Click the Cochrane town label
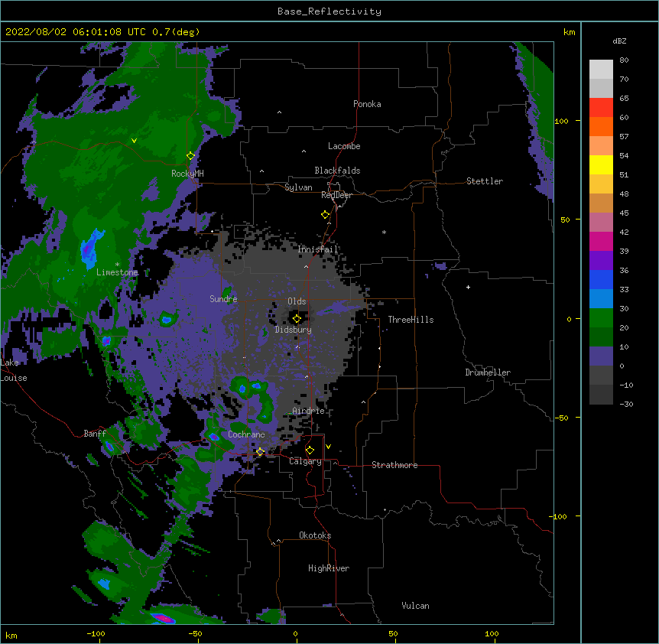The image size is (659, 644). coord(246,434)
